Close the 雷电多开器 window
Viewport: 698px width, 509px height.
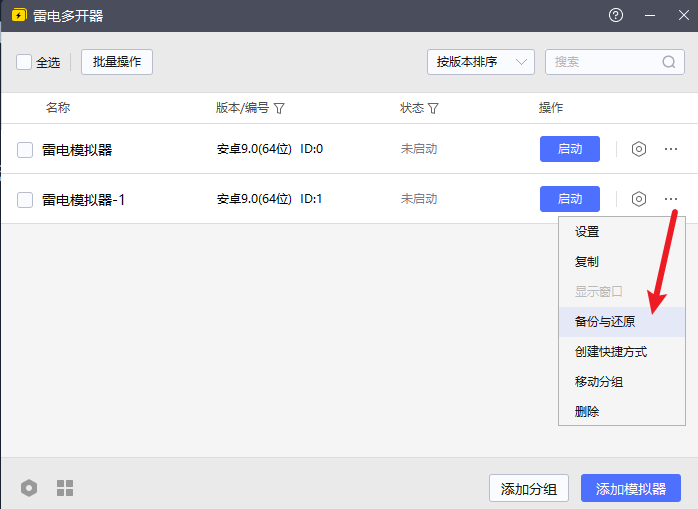tap(684, 16)
